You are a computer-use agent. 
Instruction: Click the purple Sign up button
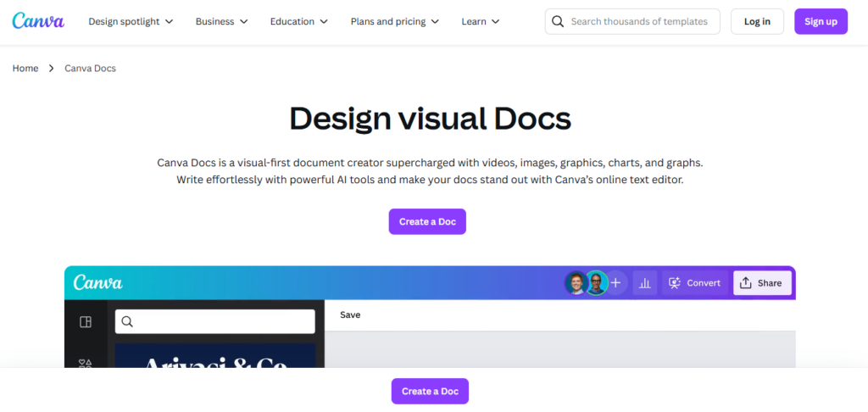(821, 21)
